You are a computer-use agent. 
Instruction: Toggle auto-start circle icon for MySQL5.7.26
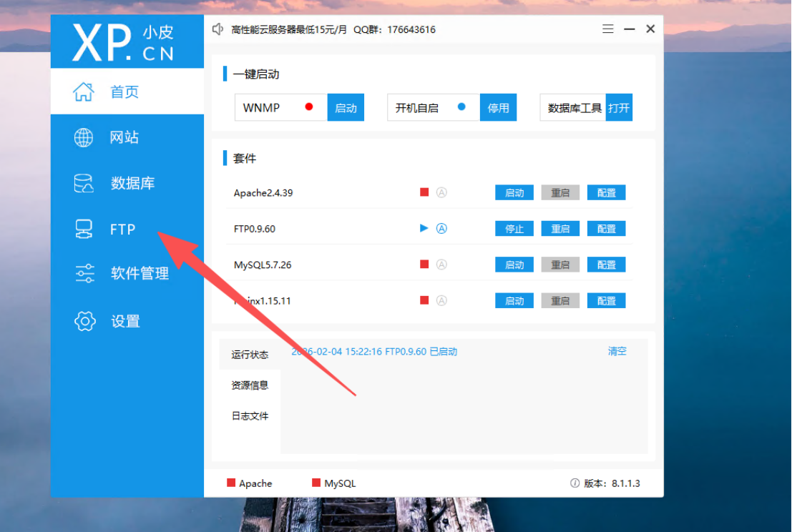tap(441, 265)
